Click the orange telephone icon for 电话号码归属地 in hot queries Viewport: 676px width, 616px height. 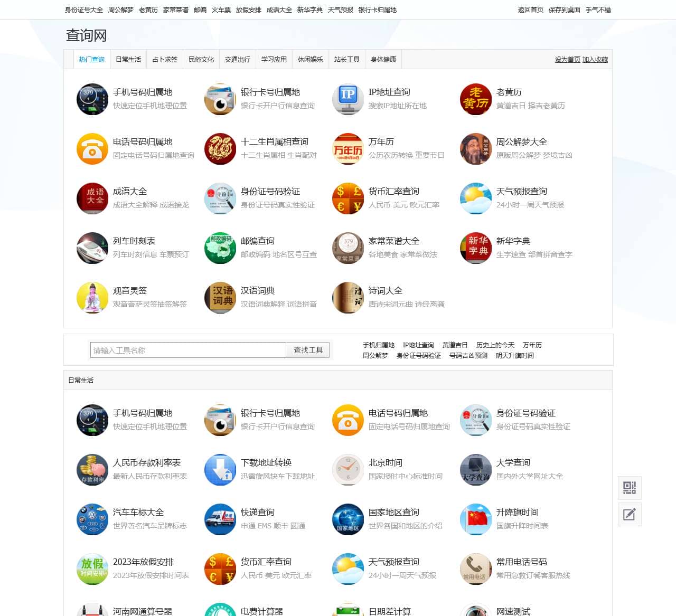(x=92, y=149)
